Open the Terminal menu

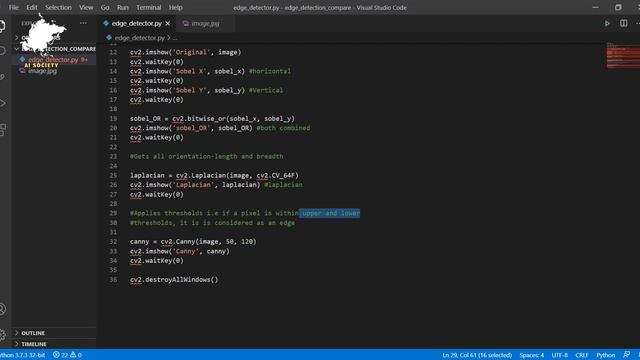[149, 7]
